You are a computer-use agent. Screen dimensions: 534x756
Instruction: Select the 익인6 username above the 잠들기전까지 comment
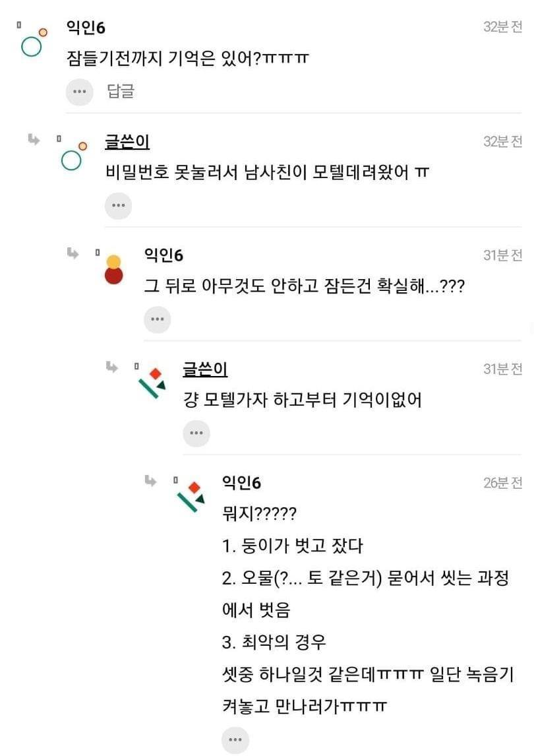[86, 28]
